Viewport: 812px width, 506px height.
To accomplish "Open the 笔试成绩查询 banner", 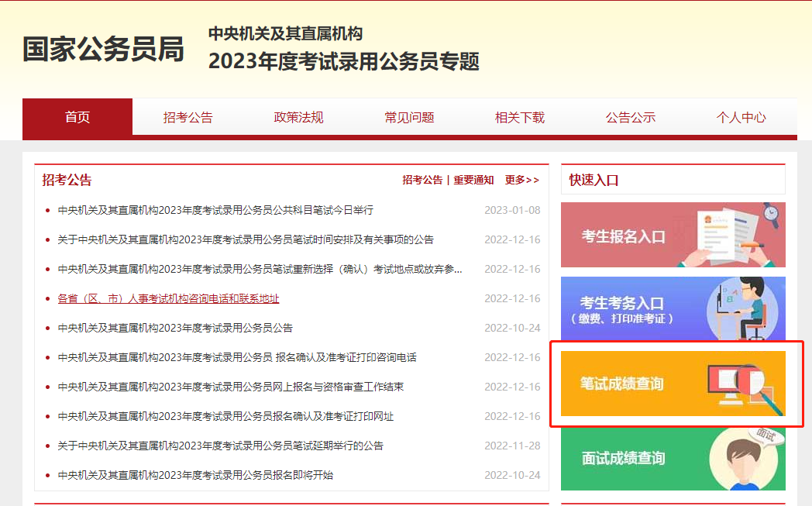I will 673,384.
